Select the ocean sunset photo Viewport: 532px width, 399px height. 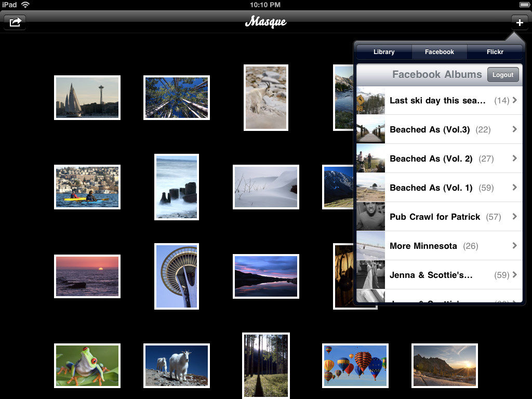[x=87, y=276]
